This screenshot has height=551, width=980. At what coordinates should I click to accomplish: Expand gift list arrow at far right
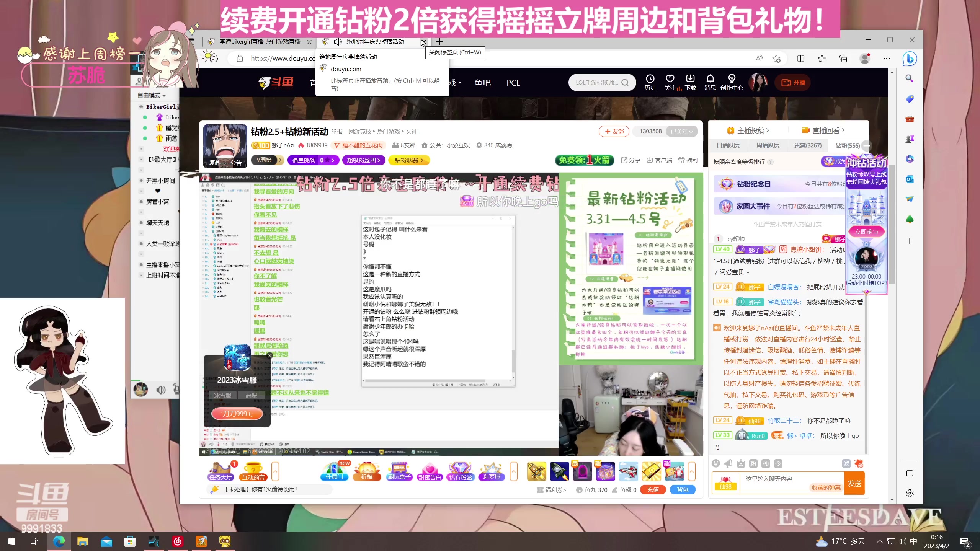[x=691, y=471]
